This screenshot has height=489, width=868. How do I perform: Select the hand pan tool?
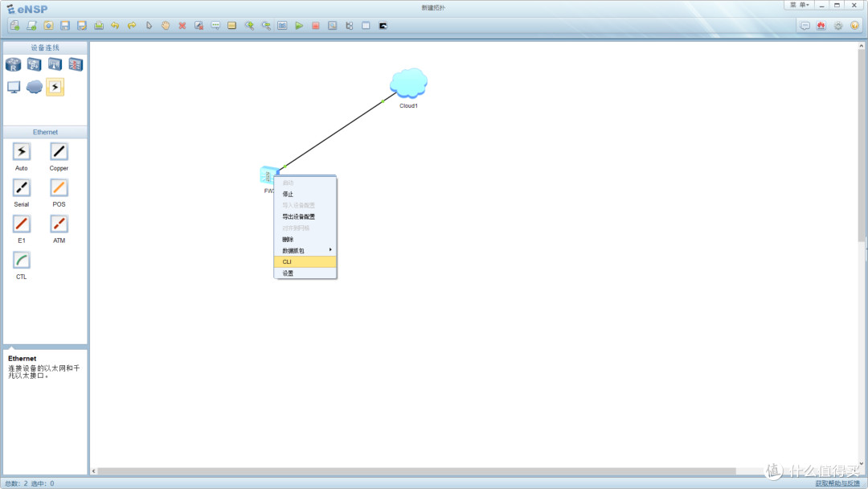(x=166, y=26)
